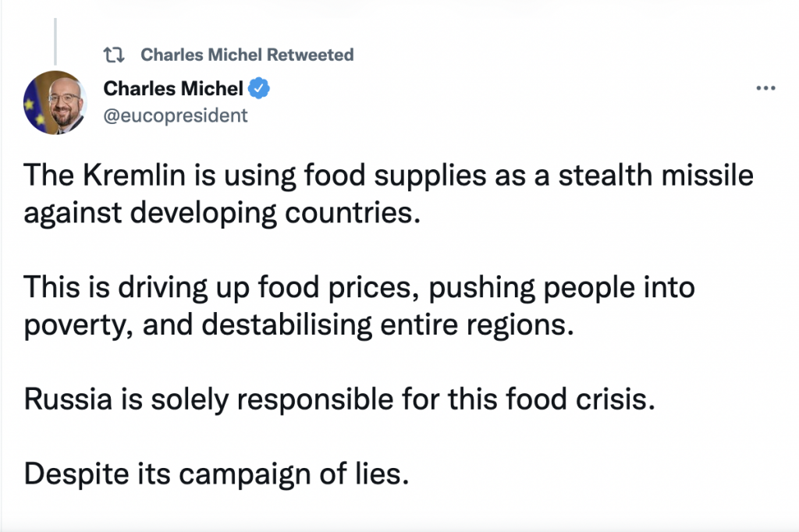Open the three-dot more options menu

(x=767, y=89)
